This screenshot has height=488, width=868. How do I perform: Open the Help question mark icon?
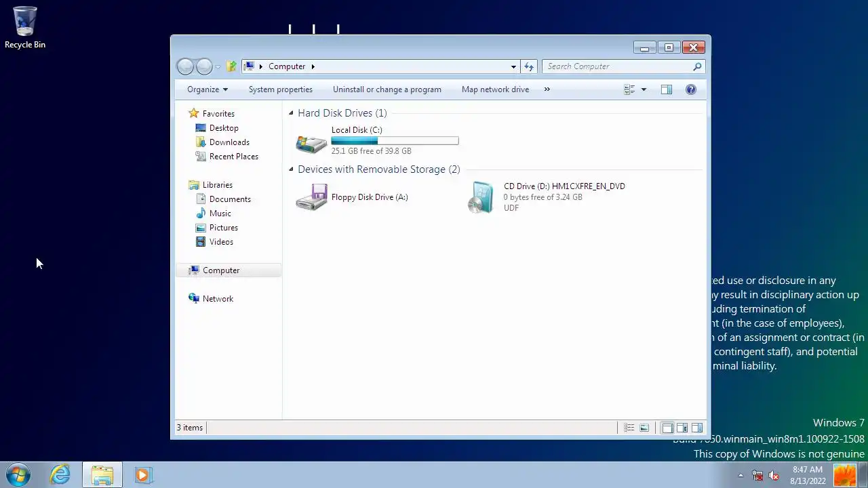pyautogui.click(x=690, y=89)
